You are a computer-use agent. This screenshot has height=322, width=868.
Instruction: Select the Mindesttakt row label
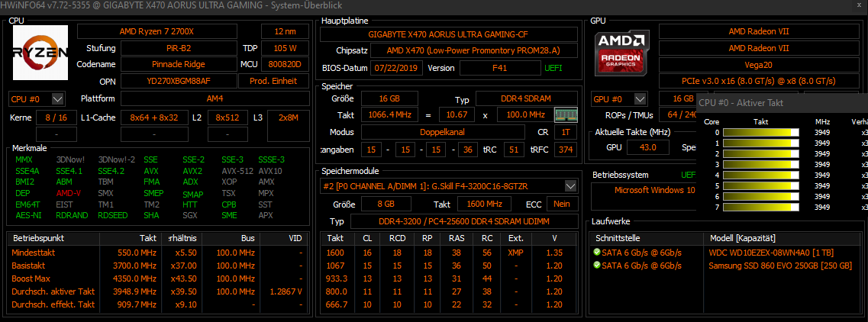pyautogui.click(x=32, y=252)
